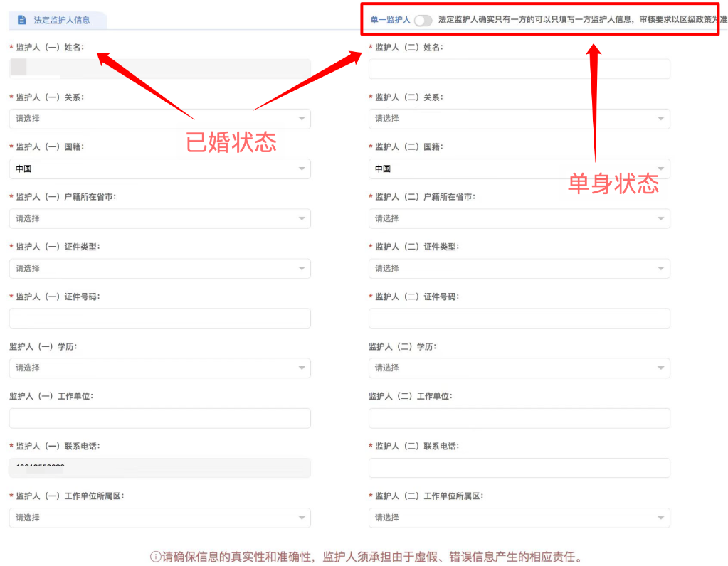Click the 监护人（二）联系电话 input field

(x=519, y=468)
